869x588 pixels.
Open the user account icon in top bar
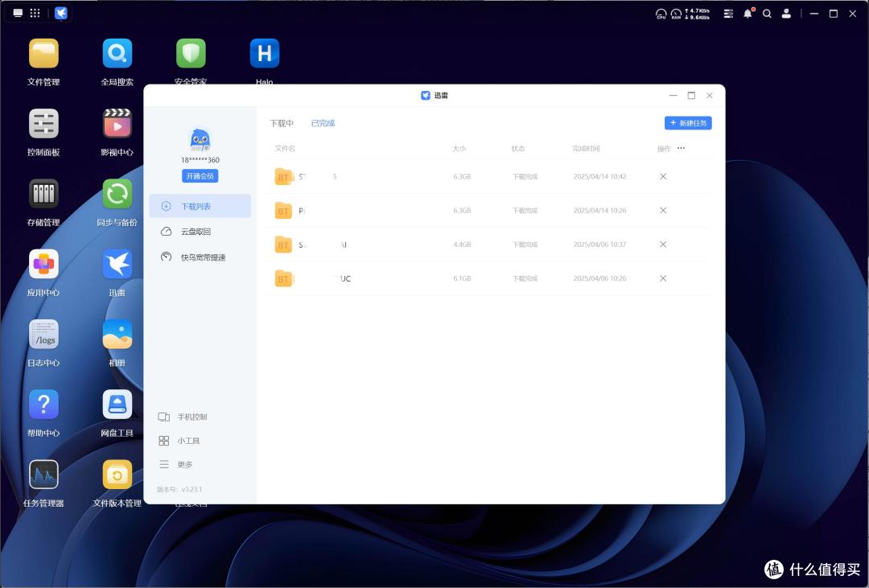tap(786, 14)
